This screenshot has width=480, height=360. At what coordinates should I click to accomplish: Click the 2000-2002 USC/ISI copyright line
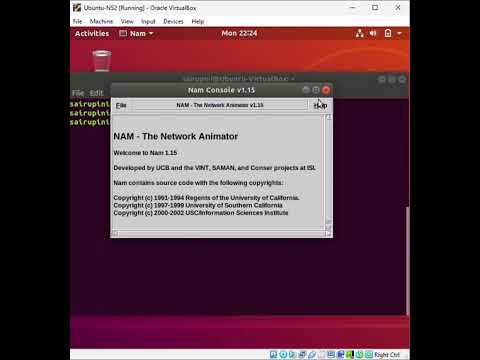[x=201, y=213]
